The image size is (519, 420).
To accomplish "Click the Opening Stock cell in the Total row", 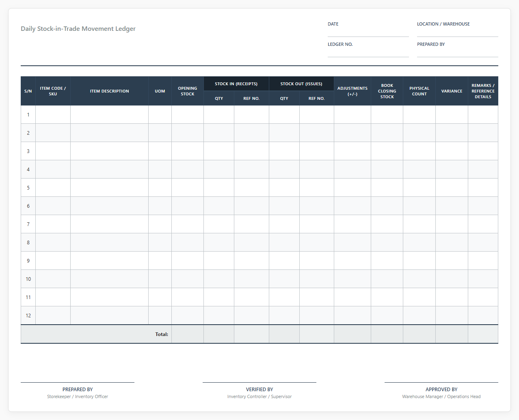I will [188, 334].
